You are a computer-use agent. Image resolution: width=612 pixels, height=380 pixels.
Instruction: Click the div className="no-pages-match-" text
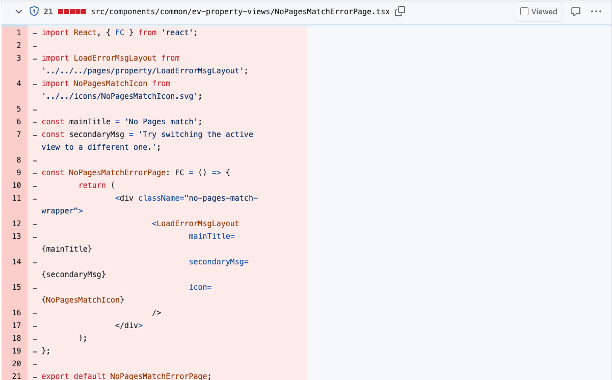pyautogui.click(x=187, y=198)
